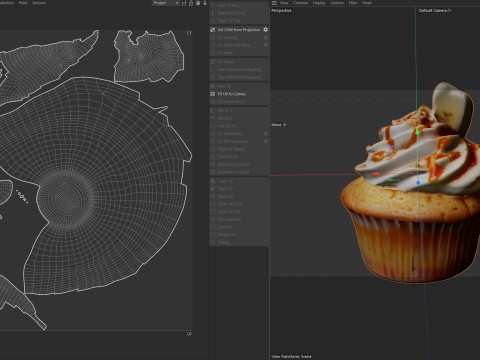480x360 pixels.
Task: Choose Boundary to Quad command
Action: [x=233, y=172]
